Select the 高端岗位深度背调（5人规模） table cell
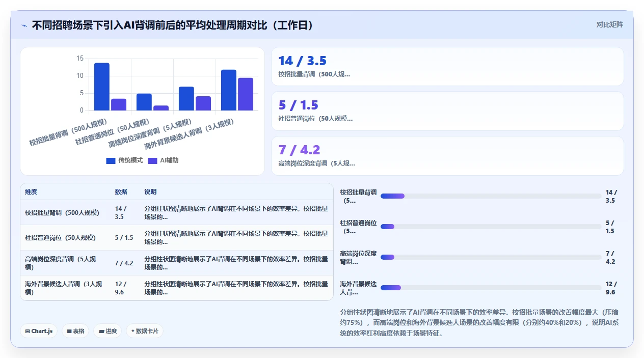The width and height of the screenshot is (644, 358). pos(65,263)
